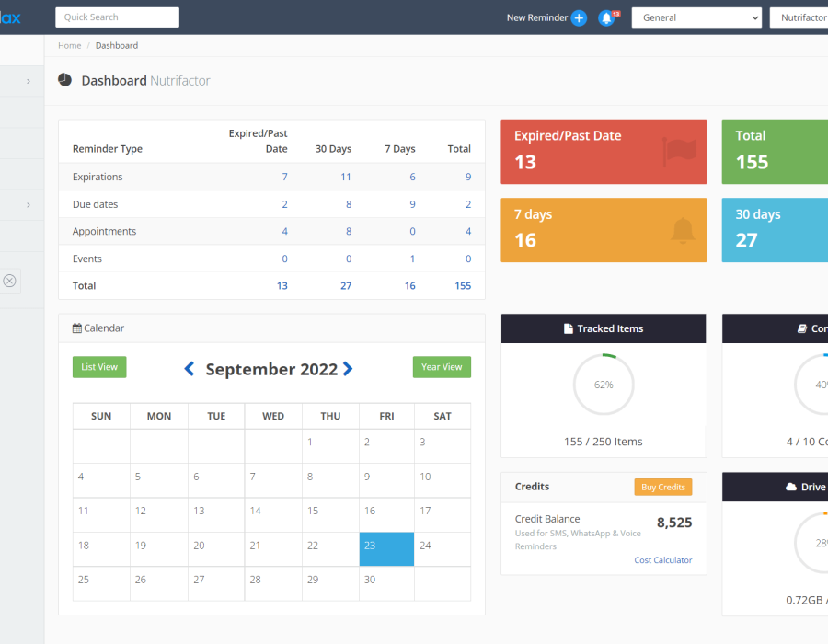Advance to next month with right chevron

(x=348, y=369)
